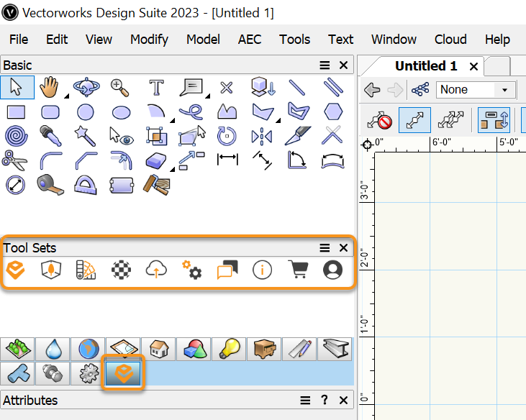Choose the Freehand tool

[x=191, y=112]
